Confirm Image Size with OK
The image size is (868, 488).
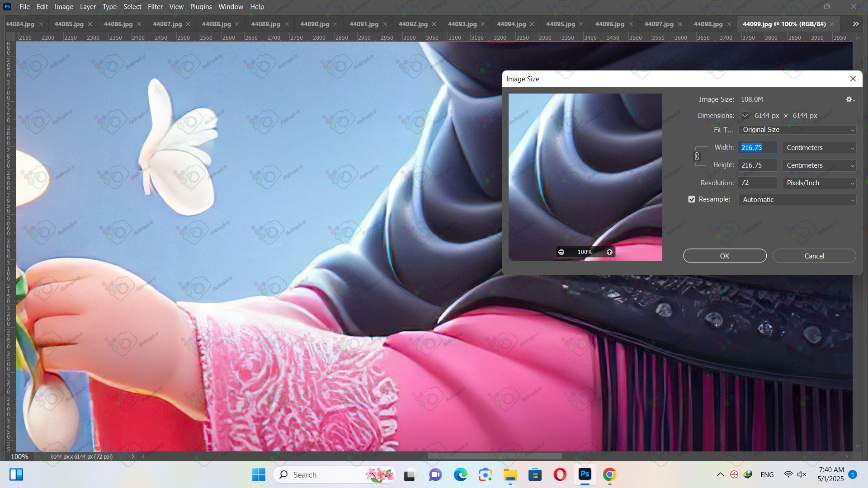click(725, 256)
